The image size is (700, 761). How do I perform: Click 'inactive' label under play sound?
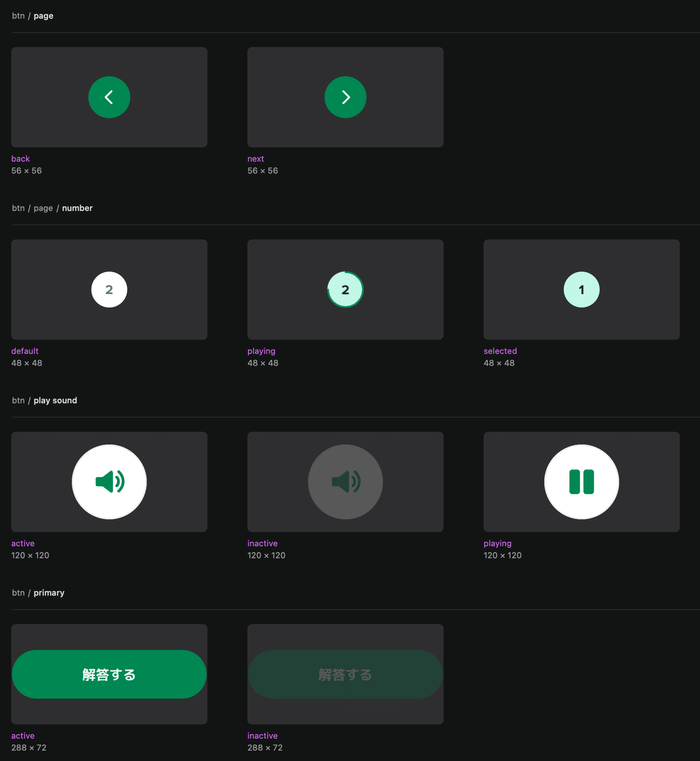point(262,543)
